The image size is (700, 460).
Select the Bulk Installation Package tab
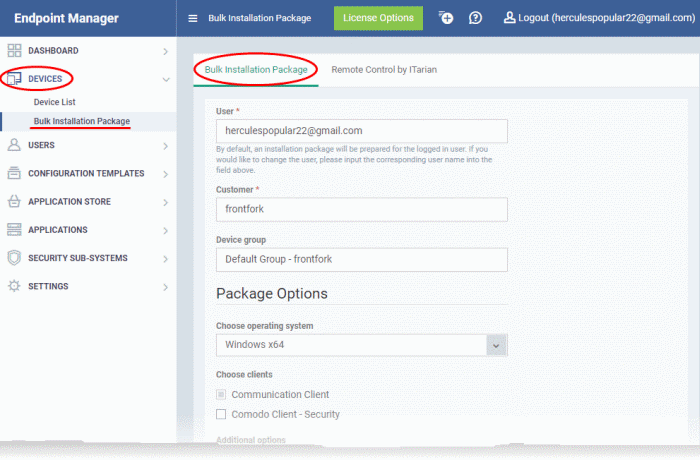tap(256, 70)
